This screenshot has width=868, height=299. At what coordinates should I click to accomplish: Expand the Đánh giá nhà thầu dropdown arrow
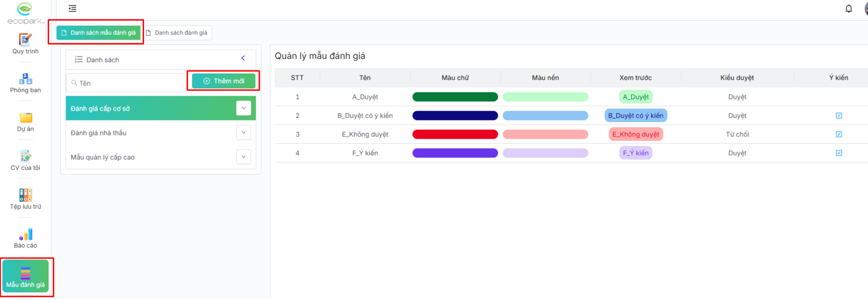243,132
